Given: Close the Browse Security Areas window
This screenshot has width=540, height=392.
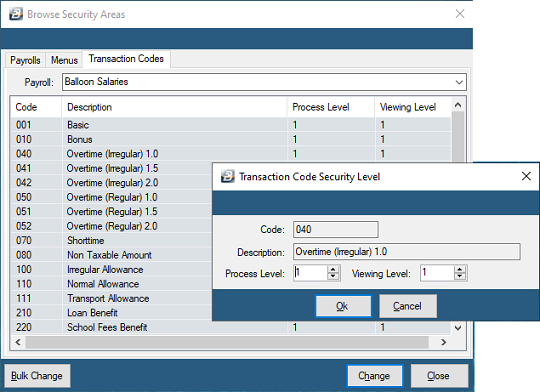Looking at the screenshot, I should (460, 14).
